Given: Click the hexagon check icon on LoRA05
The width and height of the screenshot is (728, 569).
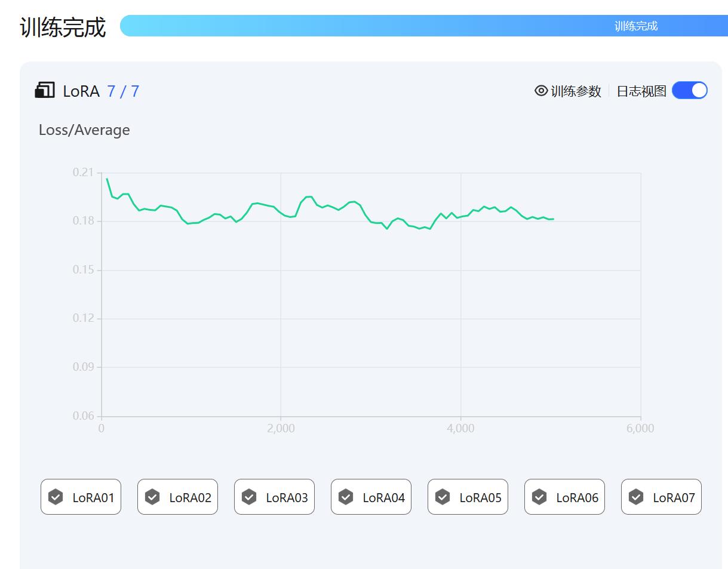Looking at the screenshot, I should [x=443, y=497].
